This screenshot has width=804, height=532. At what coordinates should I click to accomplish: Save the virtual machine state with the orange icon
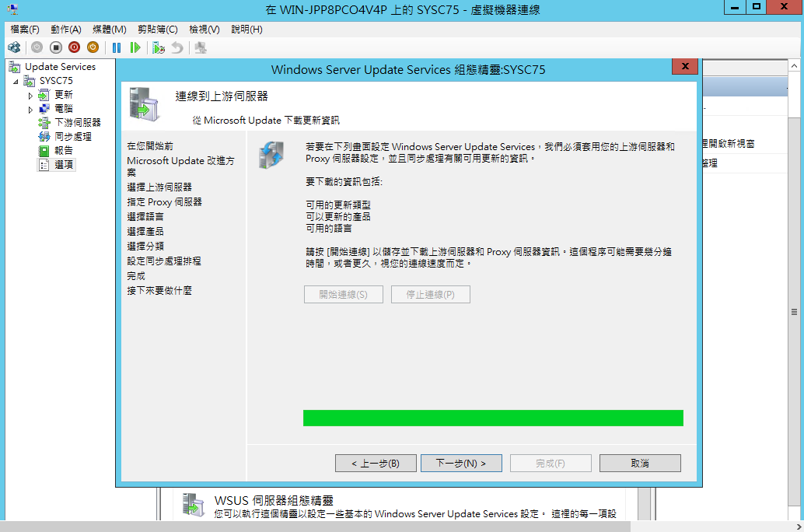pyautogui.click(x=93, y=47)
